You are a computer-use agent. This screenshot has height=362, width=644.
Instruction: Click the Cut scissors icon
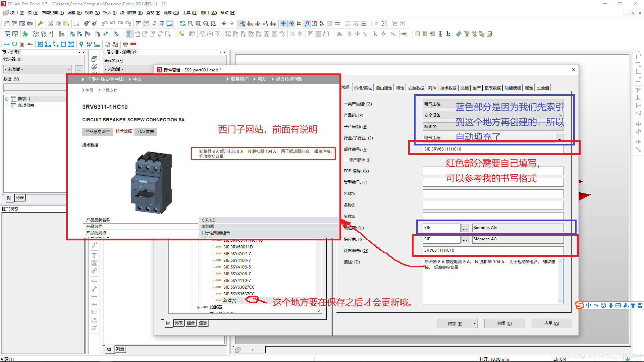51,23
